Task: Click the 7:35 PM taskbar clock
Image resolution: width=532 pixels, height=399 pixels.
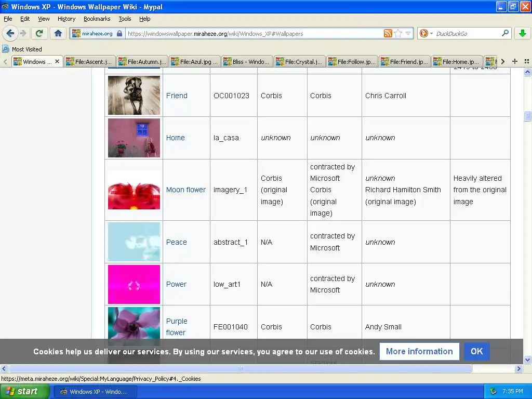Action: (512, 391)
